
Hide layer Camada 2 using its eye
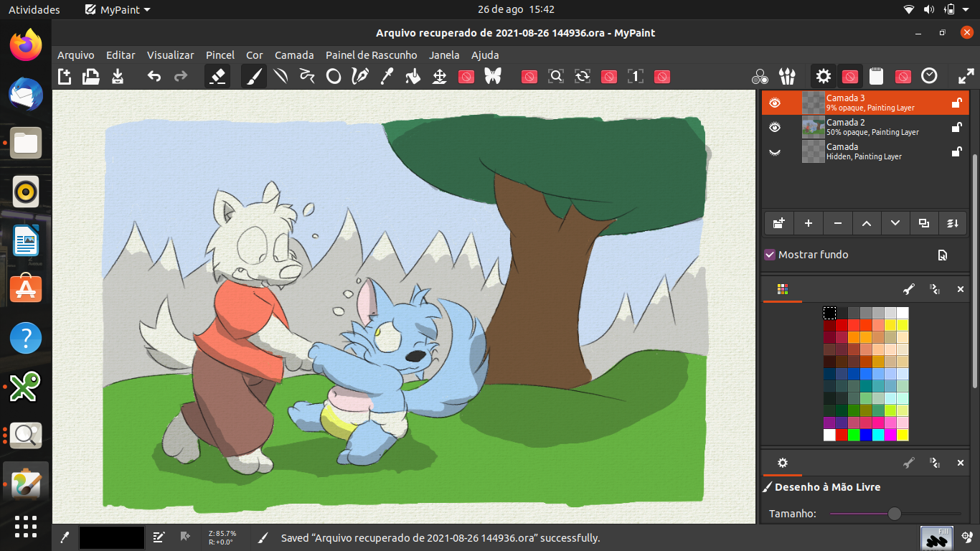pos(775,127)
